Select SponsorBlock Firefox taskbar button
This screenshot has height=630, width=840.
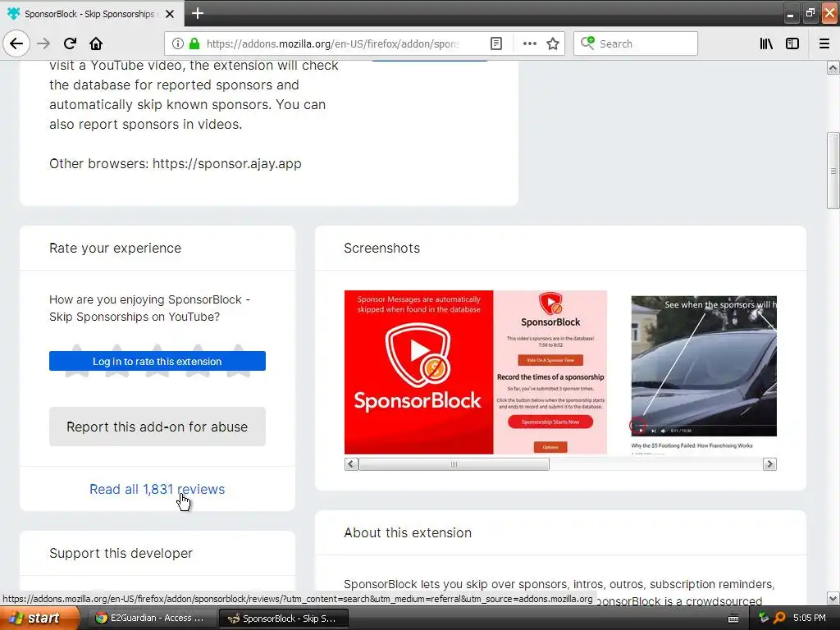pos(283,619)
